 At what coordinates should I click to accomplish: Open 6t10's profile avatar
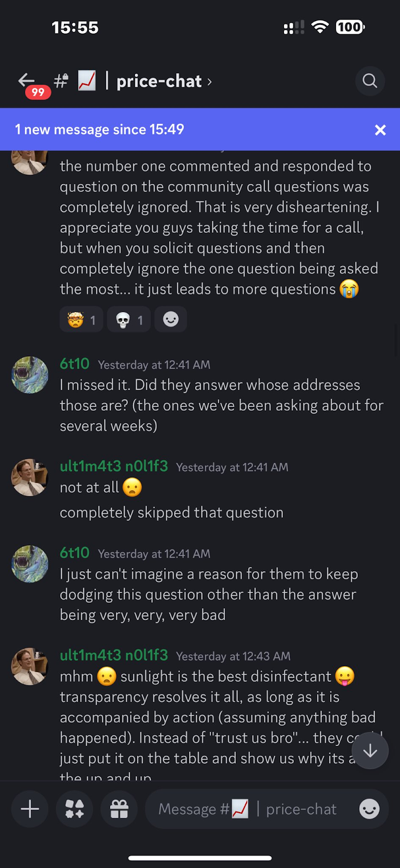click(30, 375)
